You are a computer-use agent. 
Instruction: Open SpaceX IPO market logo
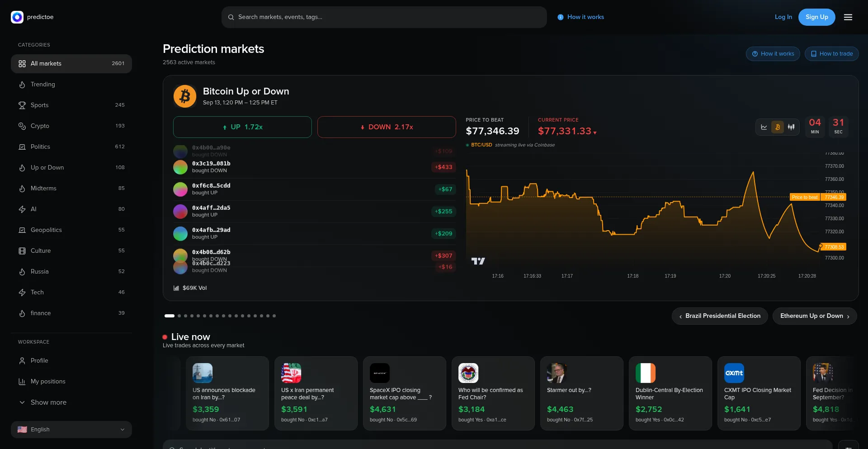click(x=380, y=373)
